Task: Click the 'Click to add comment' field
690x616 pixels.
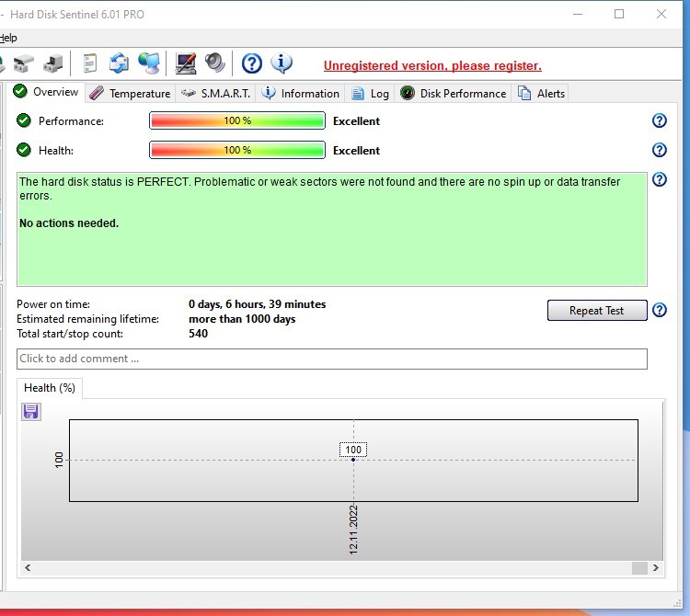Action: tap(332, 359)
